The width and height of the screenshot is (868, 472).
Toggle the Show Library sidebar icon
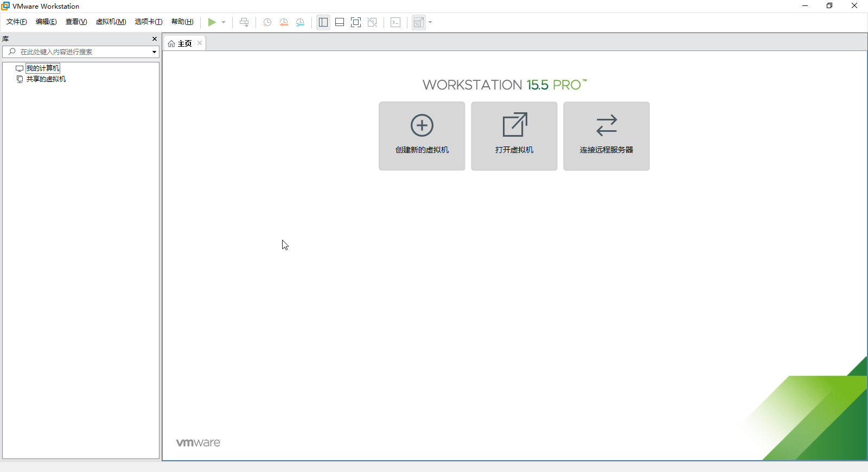[x=323, y=22]
